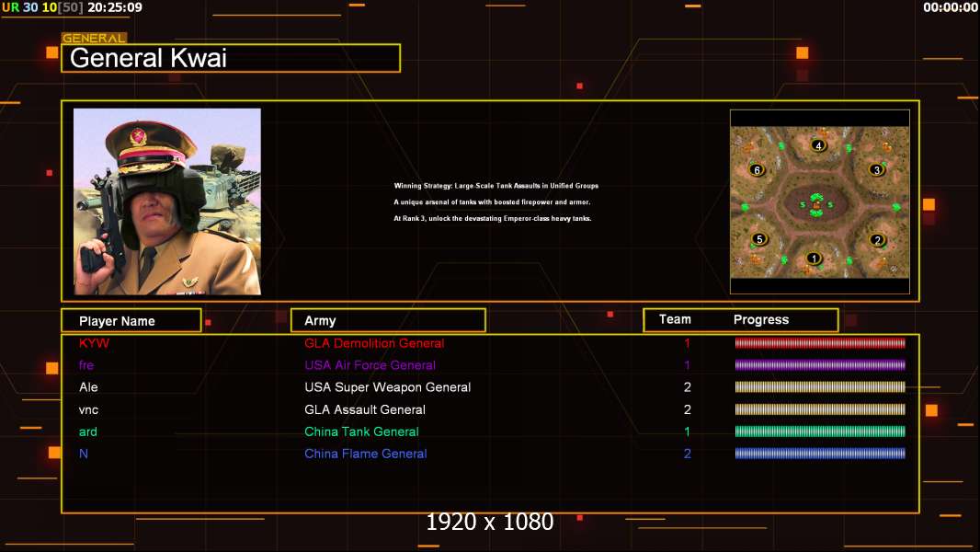Image resolution: width=980 pixels, height=552 pixels.
Task: Click the 20:25:09 clock readout
Action: point(115,7)
